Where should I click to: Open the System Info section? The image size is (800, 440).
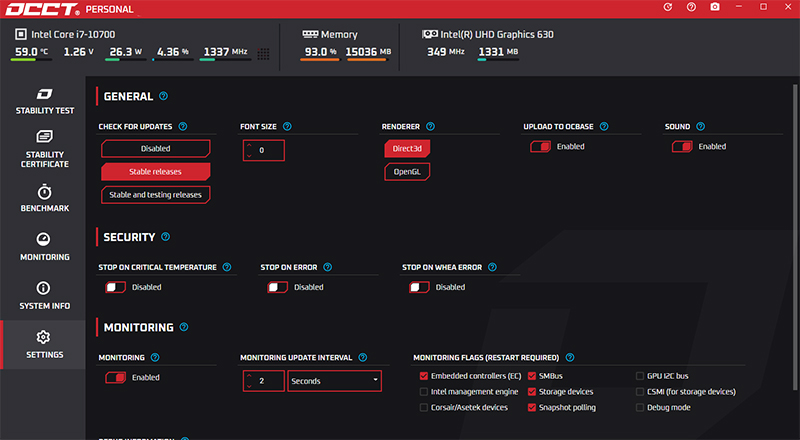[x=44, y=296]
